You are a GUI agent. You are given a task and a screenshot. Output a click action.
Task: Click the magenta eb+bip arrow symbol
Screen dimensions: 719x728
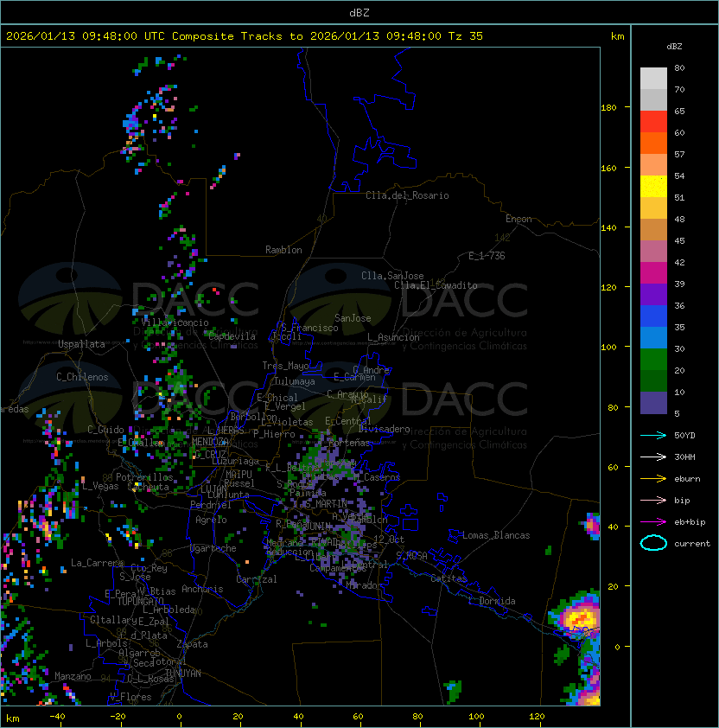(653, 522)
